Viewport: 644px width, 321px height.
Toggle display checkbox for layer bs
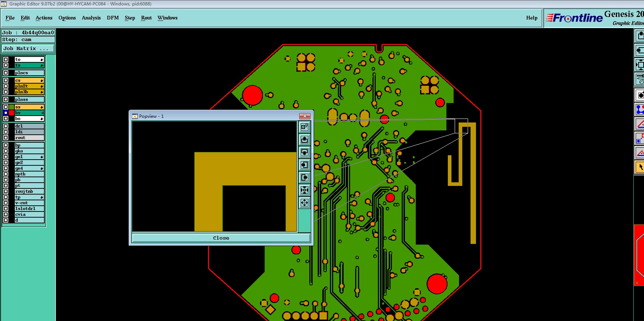click(6, 113)
